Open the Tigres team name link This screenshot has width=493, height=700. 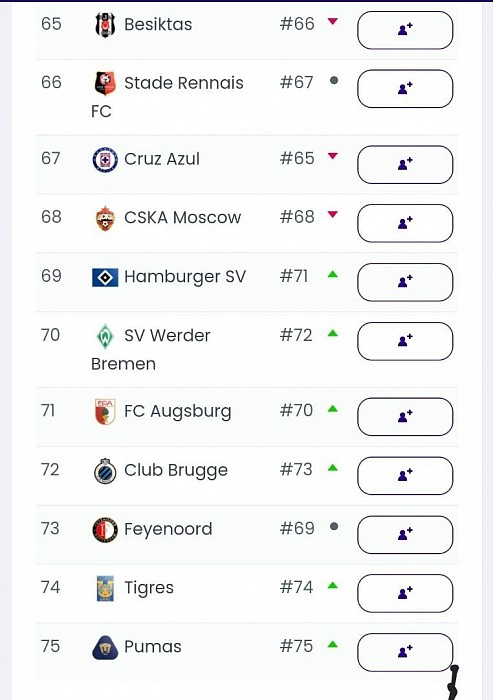tap(149, 588)
